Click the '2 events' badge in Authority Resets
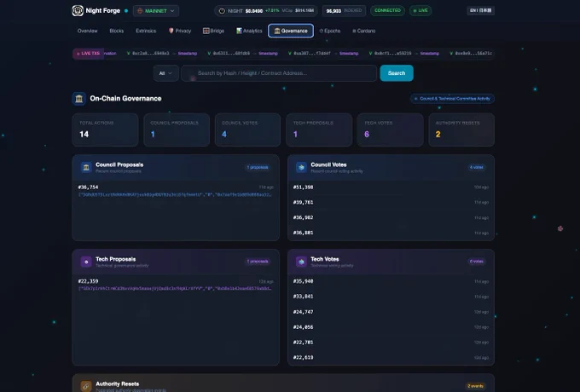Viewport: 580px width, 392px height. 475,386
